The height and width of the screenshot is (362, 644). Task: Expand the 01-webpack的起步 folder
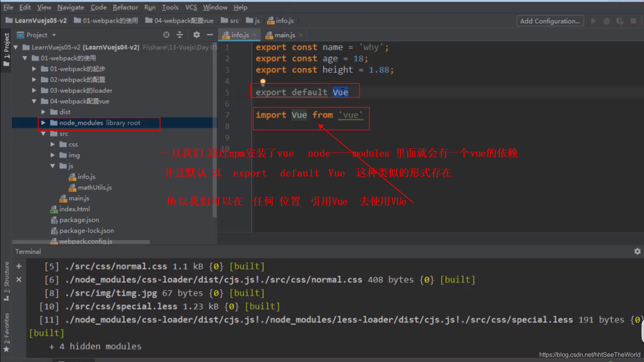34,69
